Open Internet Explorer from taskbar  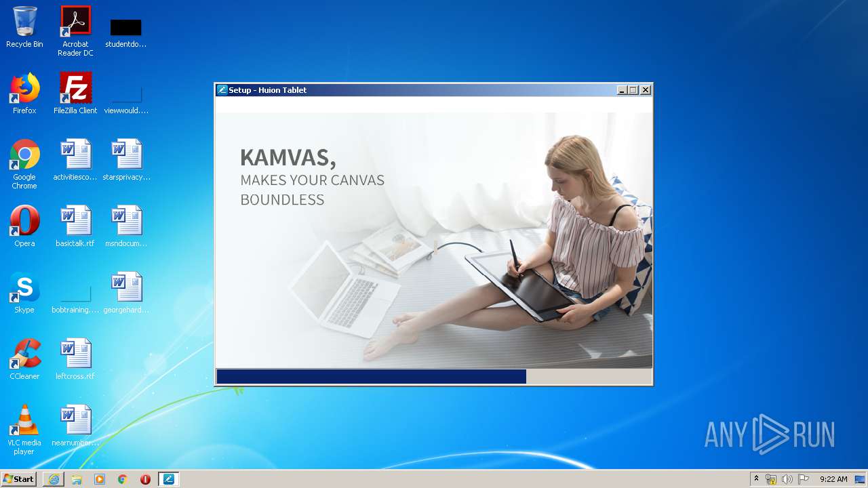54,479
